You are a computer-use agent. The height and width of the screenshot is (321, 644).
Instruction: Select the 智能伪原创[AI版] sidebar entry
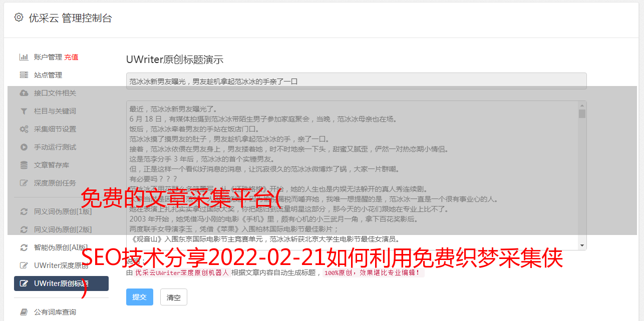61,247
